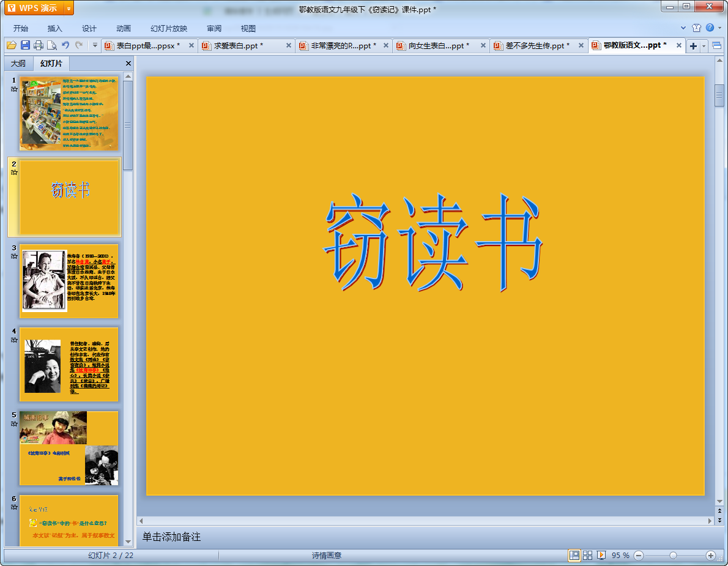The height and width of the screenshot is (566, 728).
Task: Open file with the folder icon
Action: coord(12,45)
